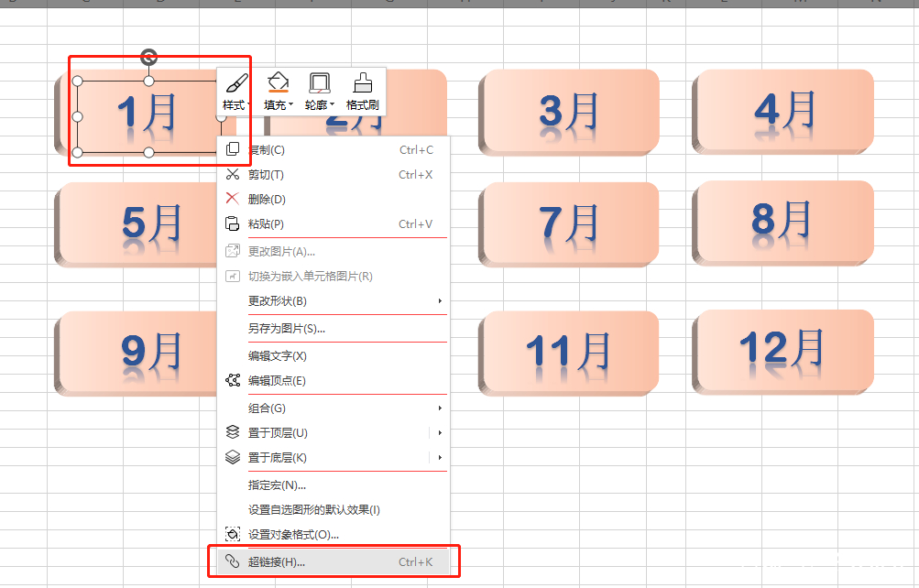Click the bring-to-front layers icon

point(233,432)
